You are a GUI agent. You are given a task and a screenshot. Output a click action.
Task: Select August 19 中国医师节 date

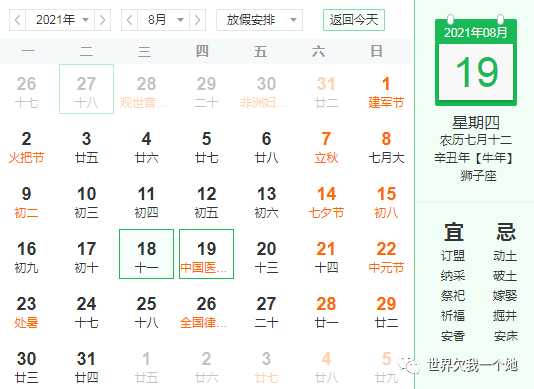pyautogui.click(x=206, y=254)
